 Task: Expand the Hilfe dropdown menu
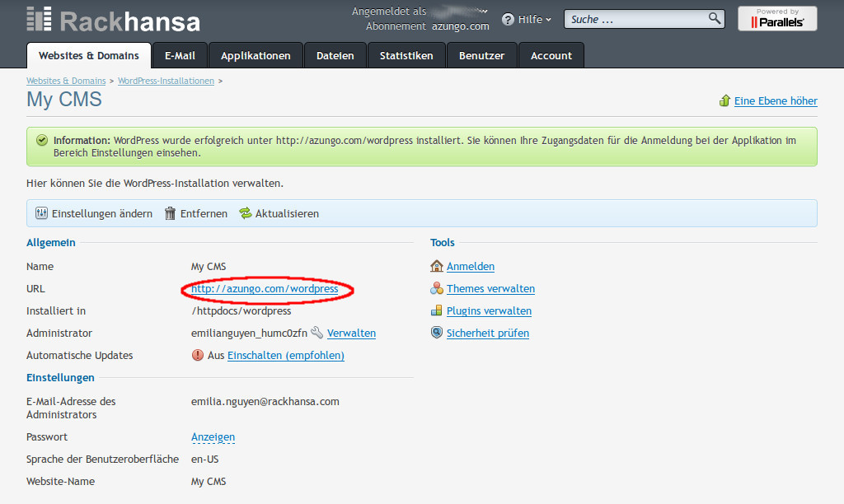point(534,20)
